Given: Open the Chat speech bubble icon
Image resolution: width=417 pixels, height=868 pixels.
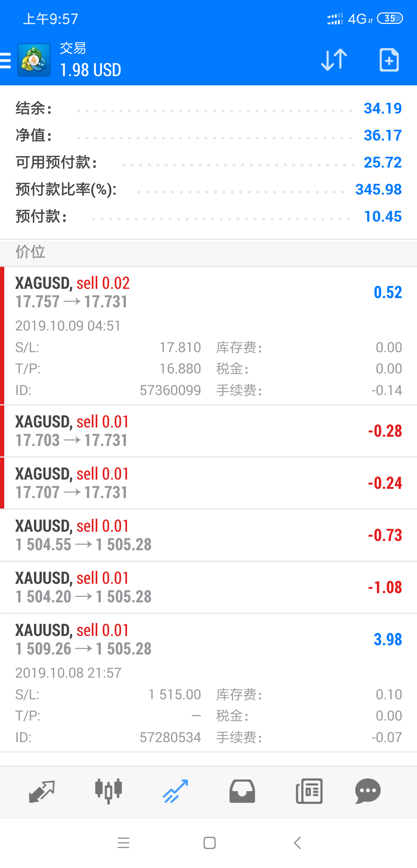Looking at the screenshot, I should [368, 791].
